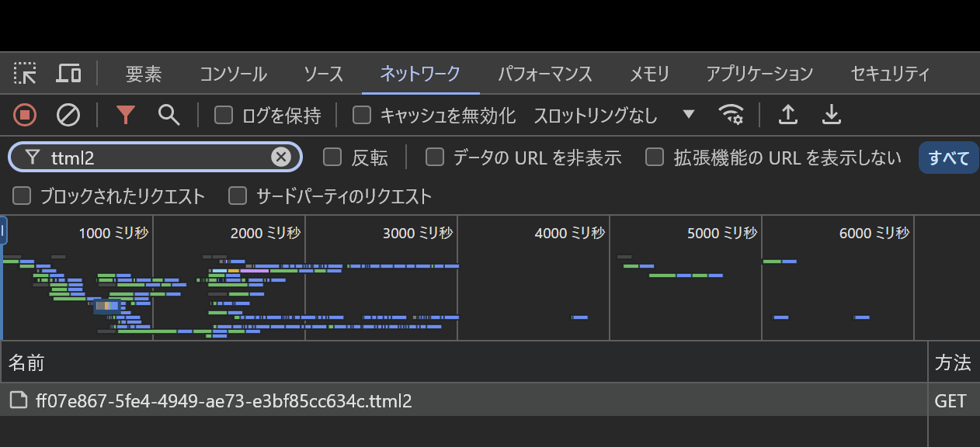
Task: Open the アプリケーション tab
Action: 759,74
